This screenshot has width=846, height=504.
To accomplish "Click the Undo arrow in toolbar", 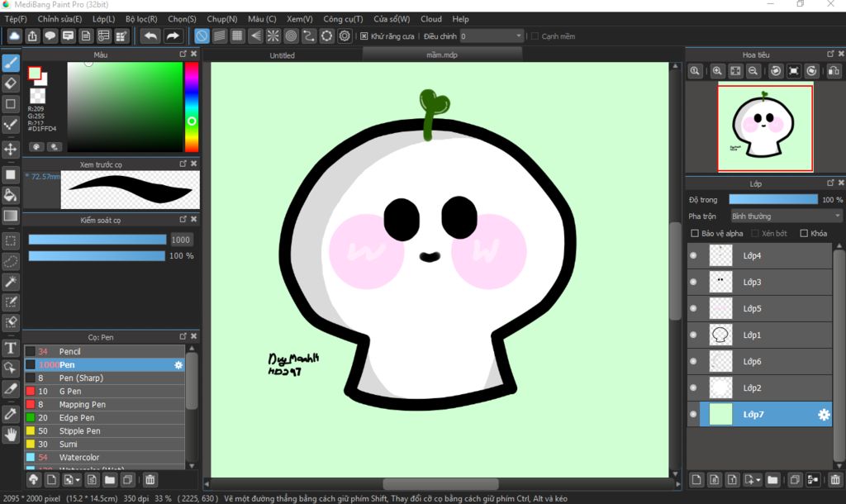I will click(x=150, y=36).
